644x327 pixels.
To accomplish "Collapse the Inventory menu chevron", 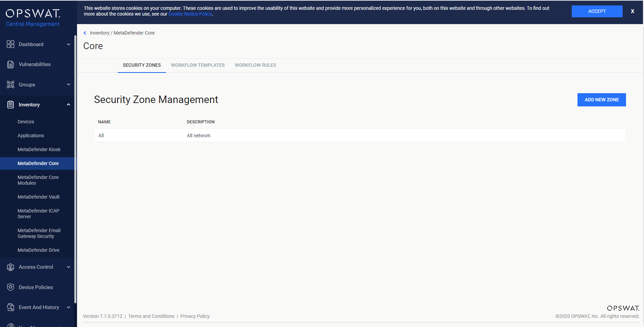I will [69, 105].
